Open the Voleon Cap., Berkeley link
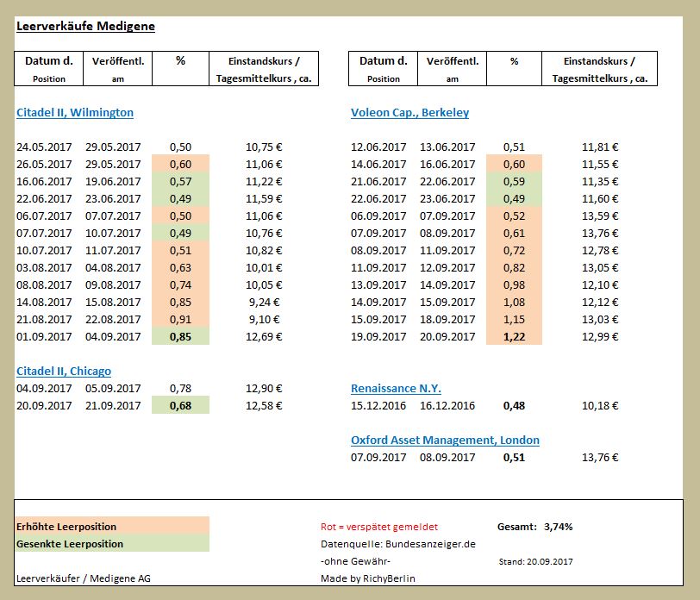This screenshot has height=600, width=700. pos(410,112)
